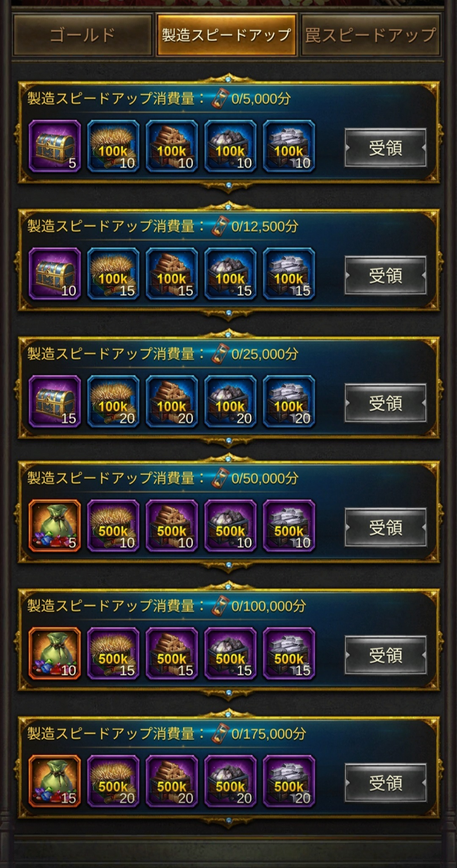The width and height of the screenshot is (457, 868).
Task: Claim the 50,000分 tier reward with 受領
Action: click(386, 527)
